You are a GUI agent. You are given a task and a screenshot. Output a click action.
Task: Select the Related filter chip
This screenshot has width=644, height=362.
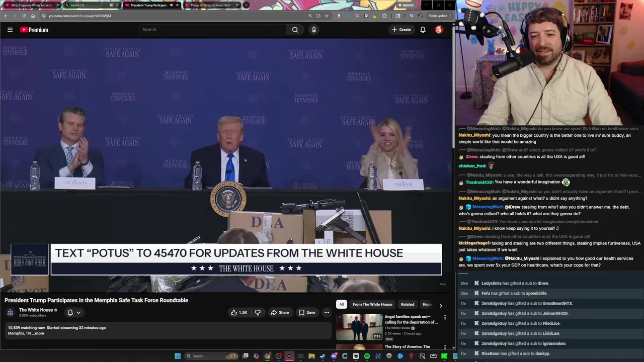408,304
